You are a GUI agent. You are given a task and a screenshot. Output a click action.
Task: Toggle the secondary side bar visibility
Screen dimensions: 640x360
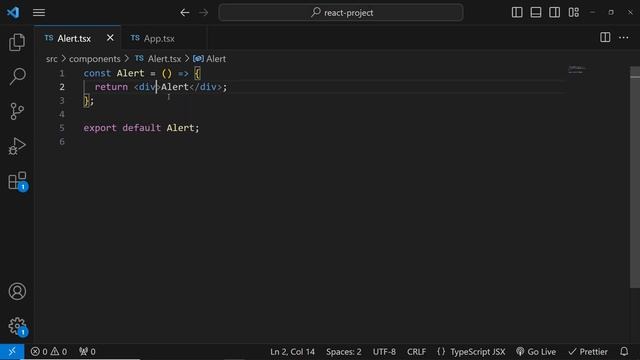[x=554, y=12]
